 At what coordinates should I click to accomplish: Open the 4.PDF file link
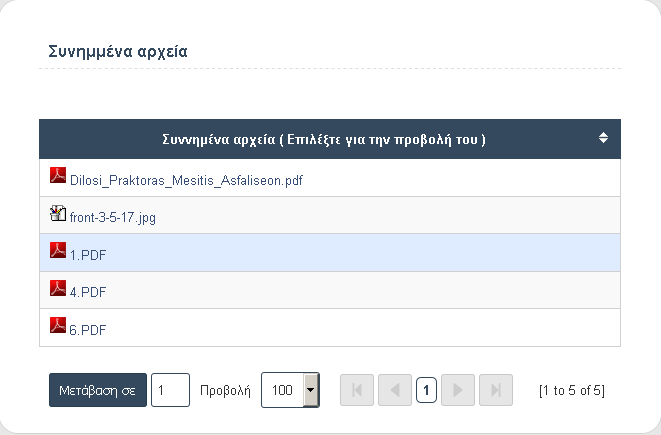[88, 292]
